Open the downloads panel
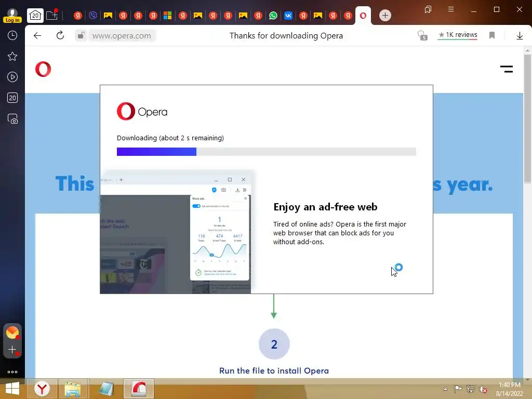 [520, 36]
